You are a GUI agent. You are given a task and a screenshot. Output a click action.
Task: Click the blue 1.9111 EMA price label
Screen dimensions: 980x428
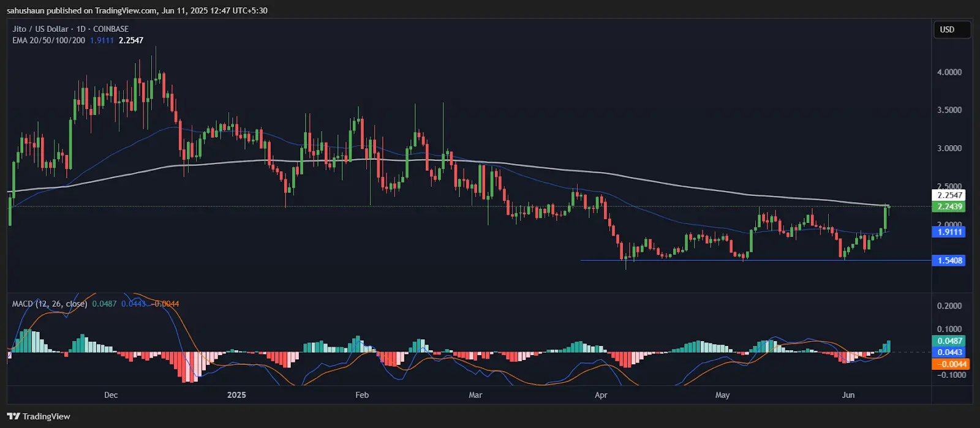click(949, 232)
